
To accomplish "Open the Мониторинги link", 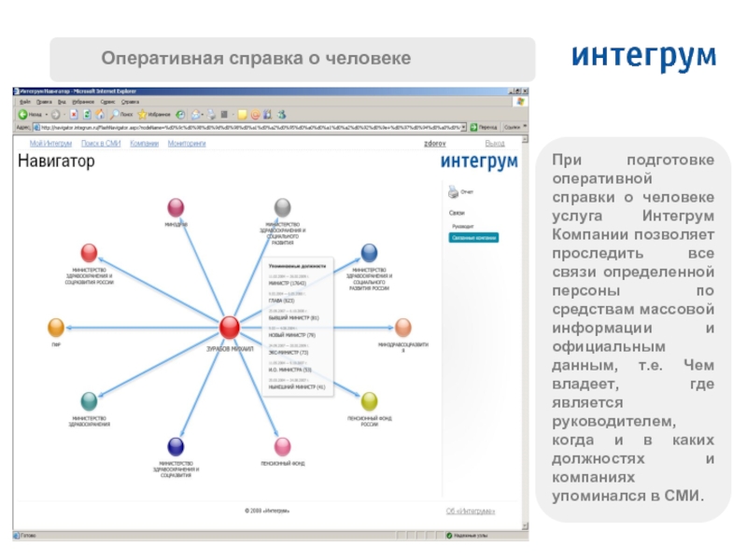I will point(187,144).
